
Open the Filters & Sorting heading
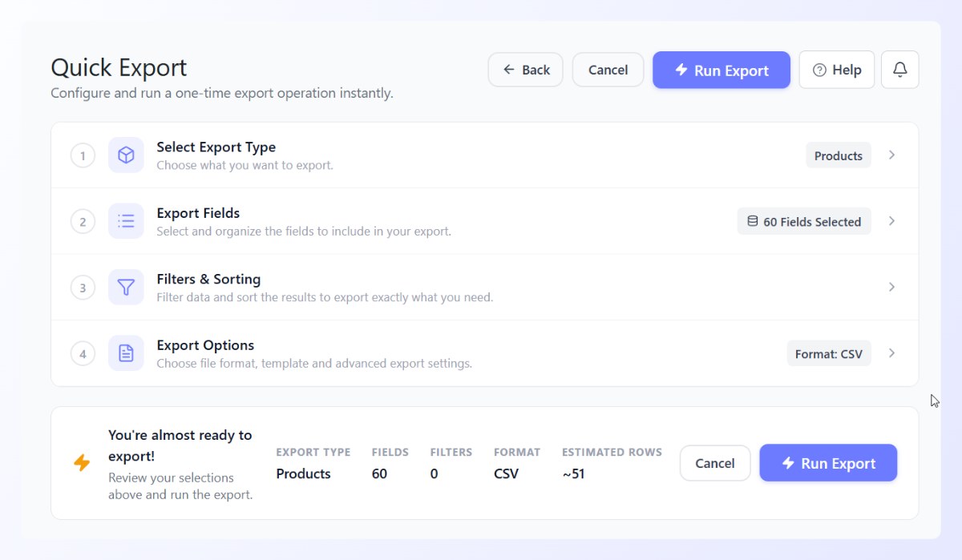(x=208, y=279)
